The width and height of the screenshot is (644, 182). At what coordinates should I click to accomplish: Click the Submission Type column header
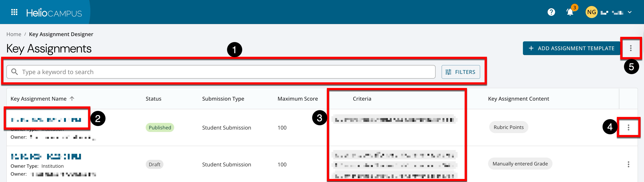[223, 99]
